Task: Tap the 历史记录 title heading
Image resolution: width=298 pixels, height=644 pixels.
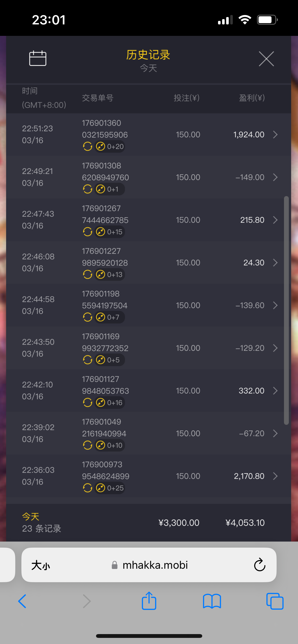Action: click(x=148, y=55)
